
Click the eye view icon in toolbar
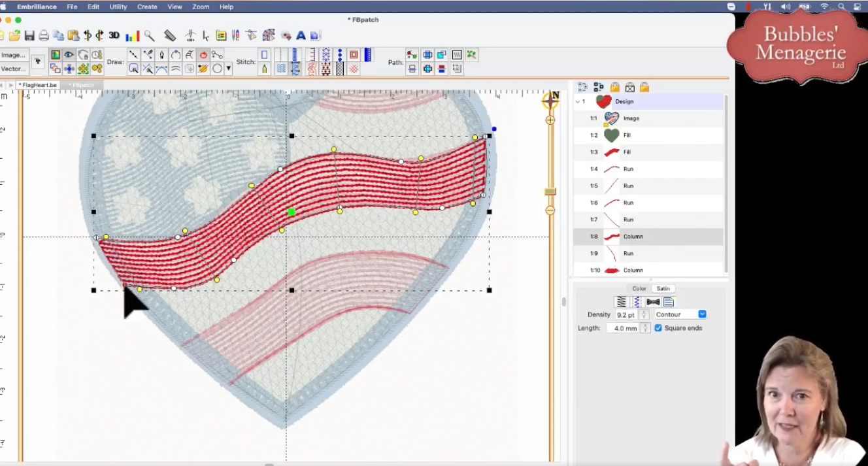coord(69,55)
